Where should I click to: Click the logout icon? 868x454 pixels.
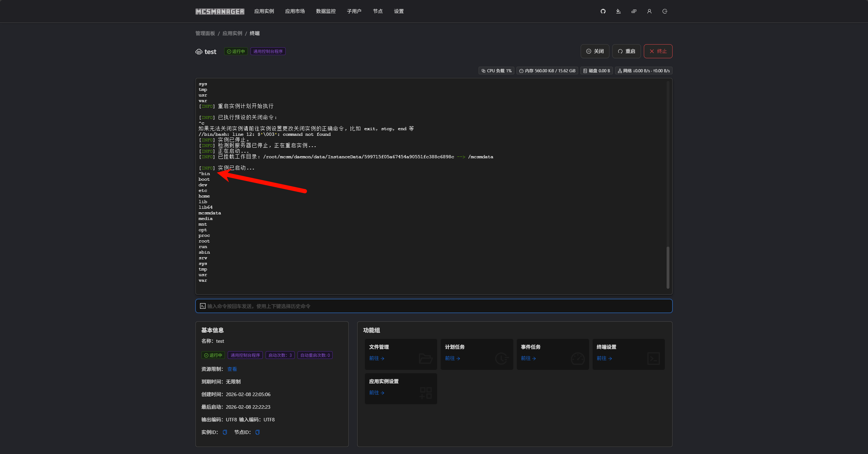coord(665,11)
